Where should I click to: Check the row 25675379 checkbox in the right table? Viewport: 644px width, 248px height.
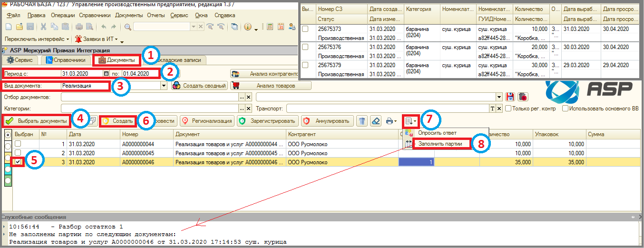point(305,65)
